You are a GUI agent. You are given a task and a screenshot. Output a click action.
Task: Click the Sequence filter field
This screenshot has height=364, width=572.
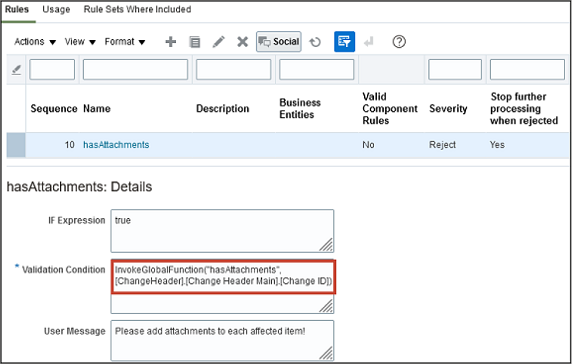pos(52,69)
